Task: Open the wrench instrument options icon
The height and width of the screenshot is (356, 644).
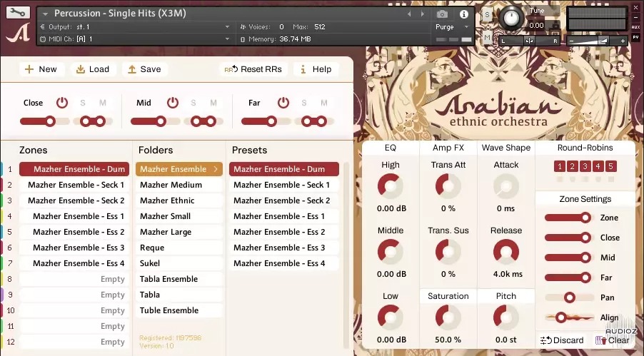Action: 18,13
